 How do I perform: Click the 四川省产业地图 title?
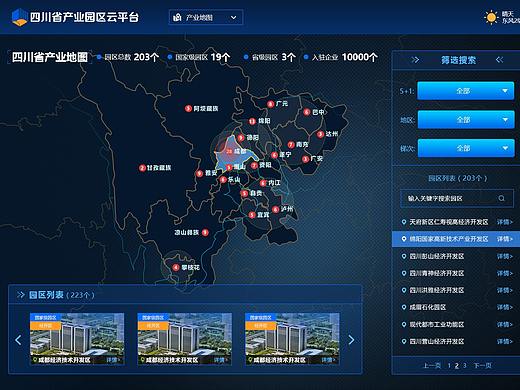[x=50, y=57]
